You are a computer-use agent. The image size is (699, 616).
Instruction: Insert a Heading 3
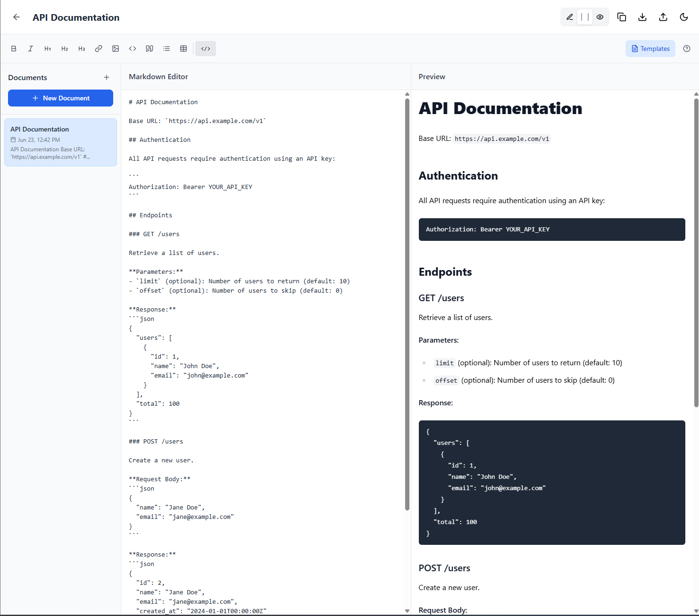[82, 49]
